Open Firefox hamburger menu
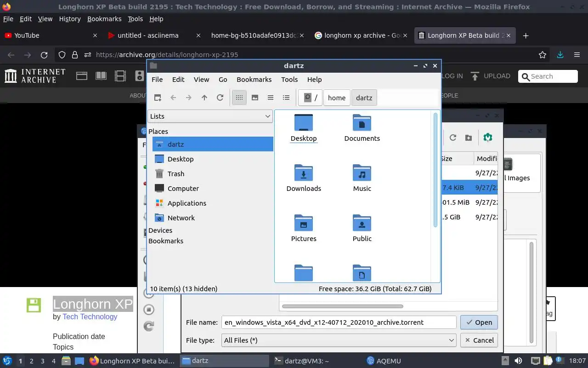This screenshot has height=368, width=588. pos(577,55)
